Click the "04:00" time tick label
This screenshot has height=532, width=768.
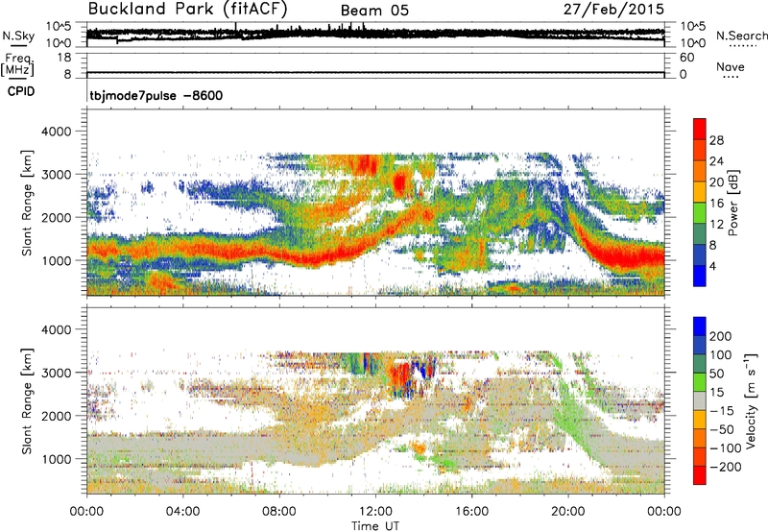(x=183, y=512)
